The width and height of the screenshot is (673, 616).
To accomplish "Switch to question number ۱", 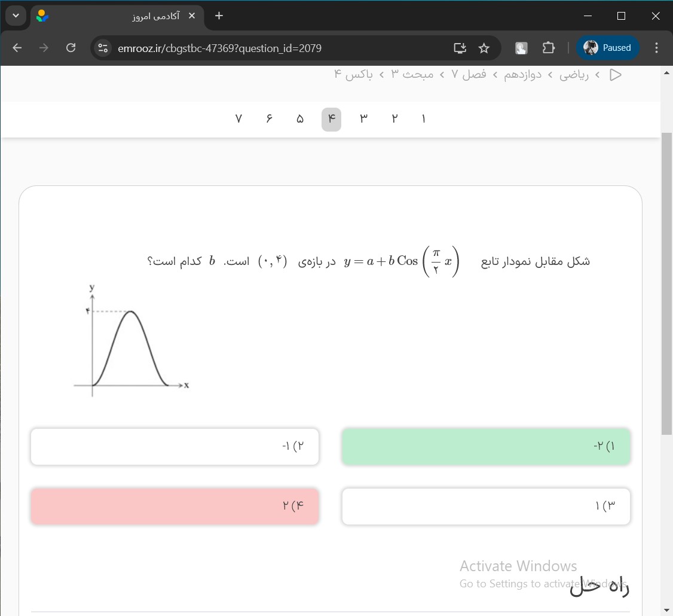I will 424,119.
